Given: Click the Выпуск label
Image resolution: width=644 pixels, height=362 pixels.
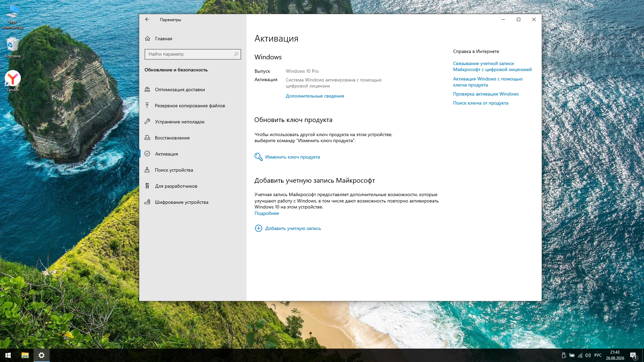Looking at the screenshot, I should click(262, 71).
